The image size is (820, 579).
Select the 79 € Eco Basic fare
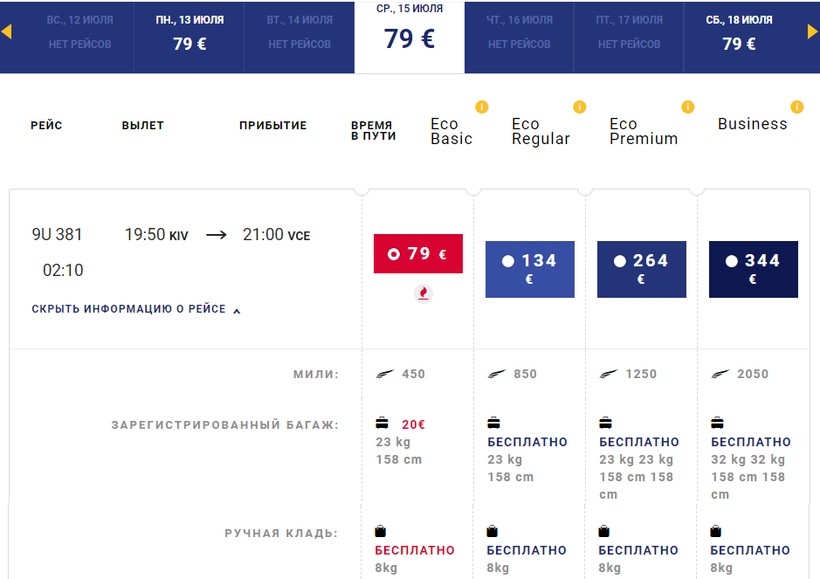418,254
